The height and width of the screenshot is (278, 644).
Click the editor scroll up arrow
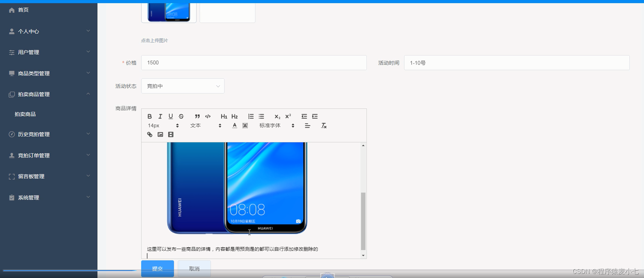coord(363,146)
